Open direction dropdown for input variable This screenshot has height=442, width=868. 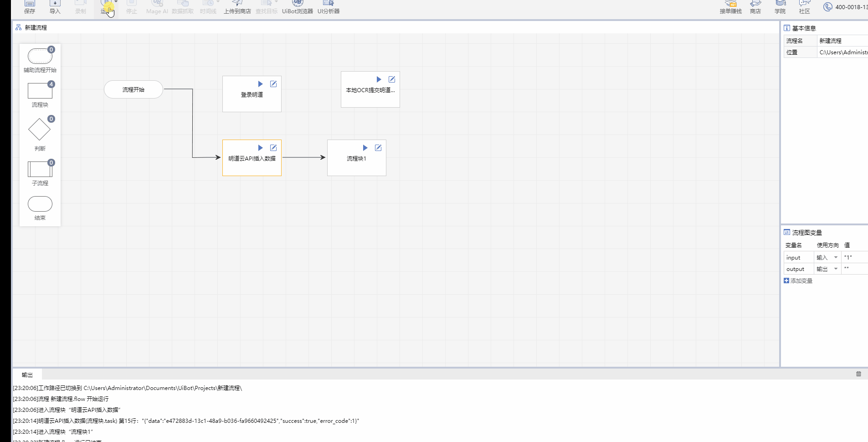coord(836,257)
